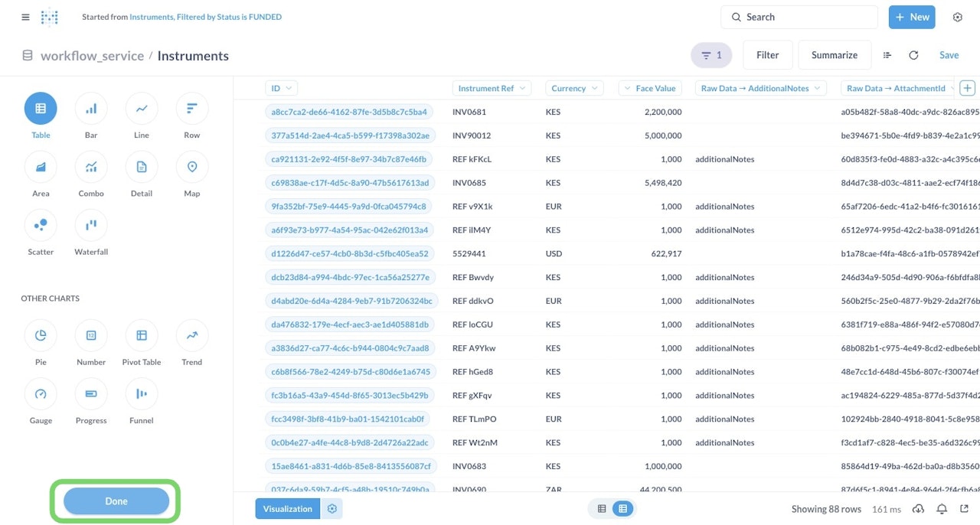The height and width of the screenshot is (525, 980).
Task: Open the Visualization tab at bottom
Action: [x=288, y=509]
